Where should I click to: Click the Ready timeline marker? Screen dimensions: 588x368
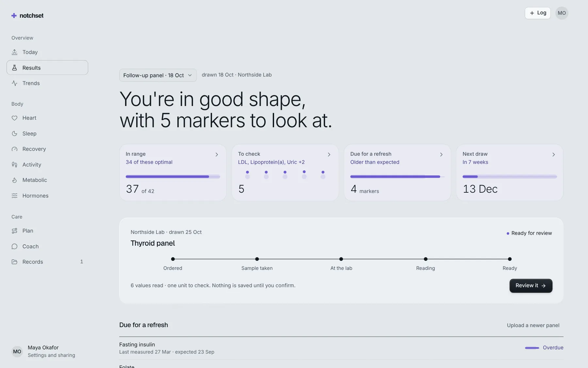(510, 259)
